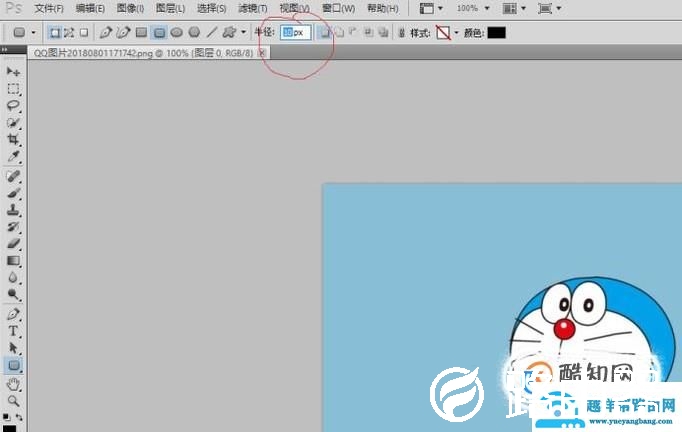
Task: Select the Horizontal Type tool
Action: point(14,330)
